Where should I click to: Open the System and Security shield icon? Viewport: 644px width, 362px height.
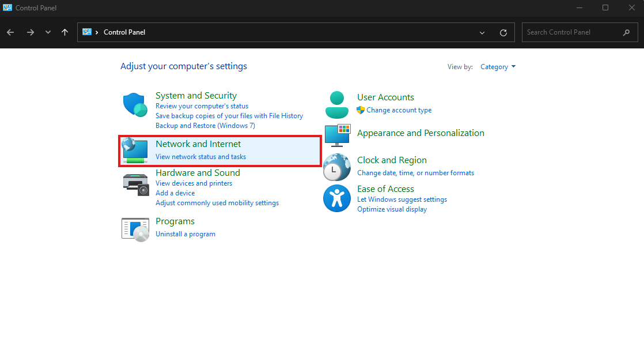point(135,105)
